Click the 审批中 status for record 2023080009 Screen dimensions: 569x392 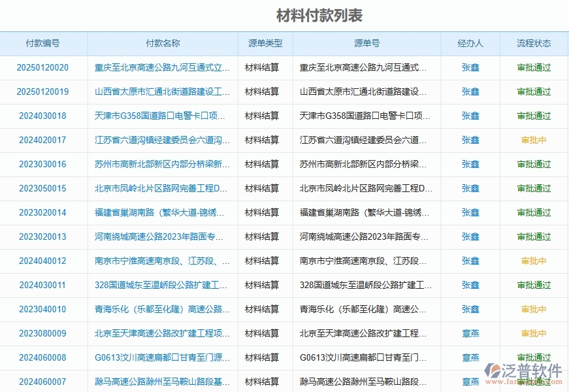point(532,333)
